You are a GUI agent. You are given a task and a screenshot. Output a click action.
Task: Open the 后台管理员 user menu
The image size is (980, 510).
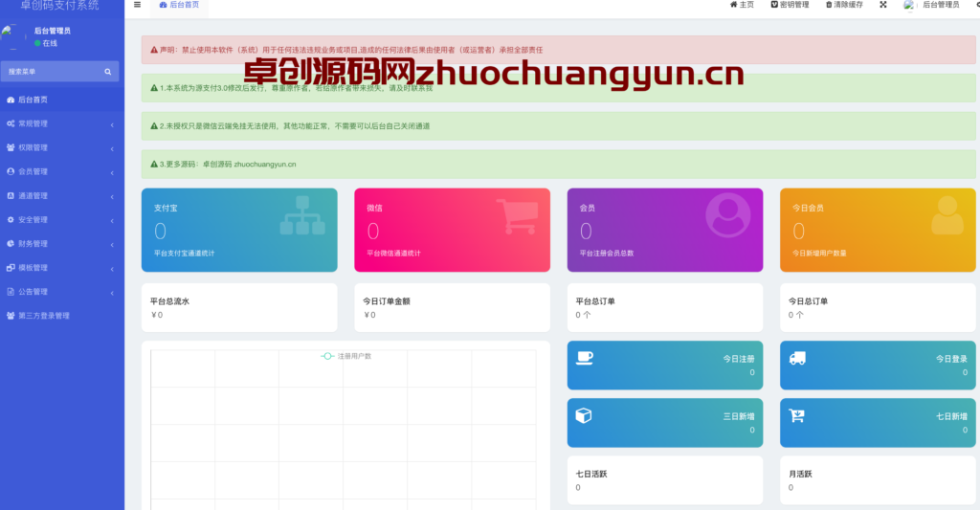point(932,5)
